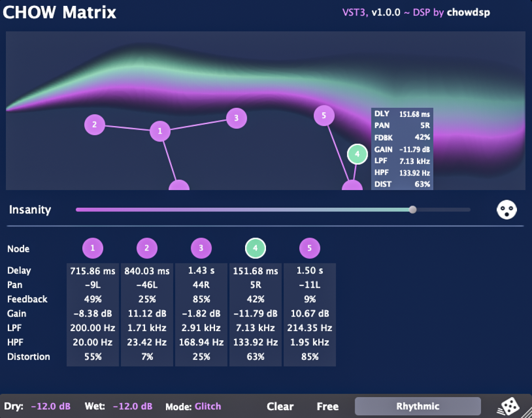Select the Free sync option
This screenshot has height=418, width=532.
(327, 406)
